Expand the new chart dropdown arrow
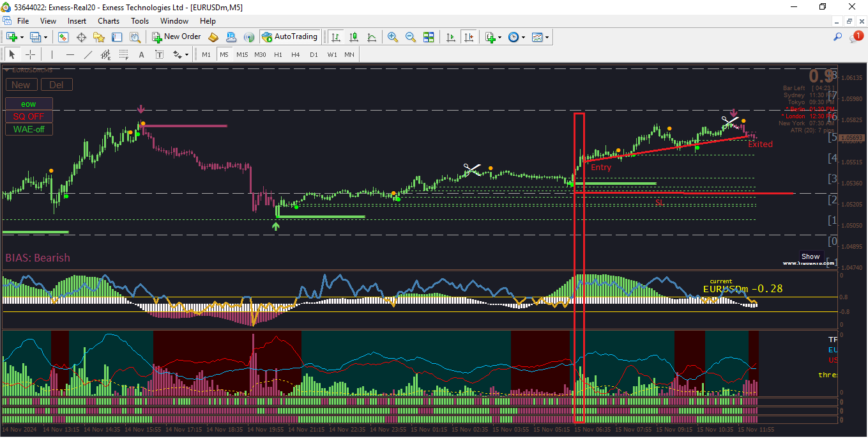Image resolution: width=868 pixels, height=438 pixels. tap(22, 37)
